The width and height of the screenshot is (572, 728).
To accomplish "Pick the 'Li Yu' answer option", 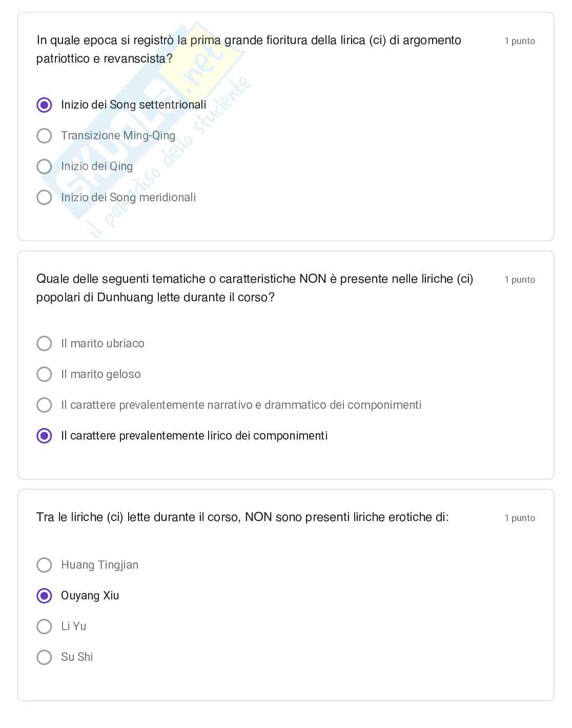I will (45, 626).
